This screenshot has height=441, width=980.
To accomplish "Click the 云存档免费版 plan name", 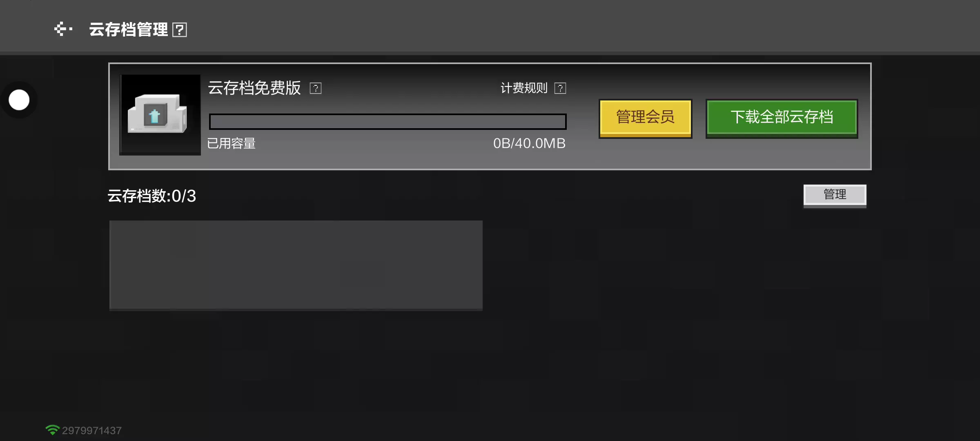I will 254,88.
